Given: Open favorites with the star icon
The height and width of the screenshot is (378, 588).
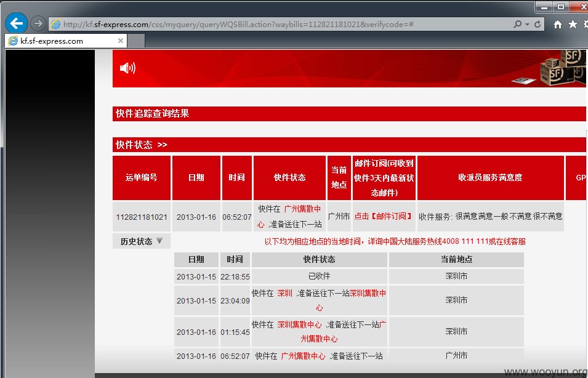Looking at the screenshot, I should tap(573, 24).
